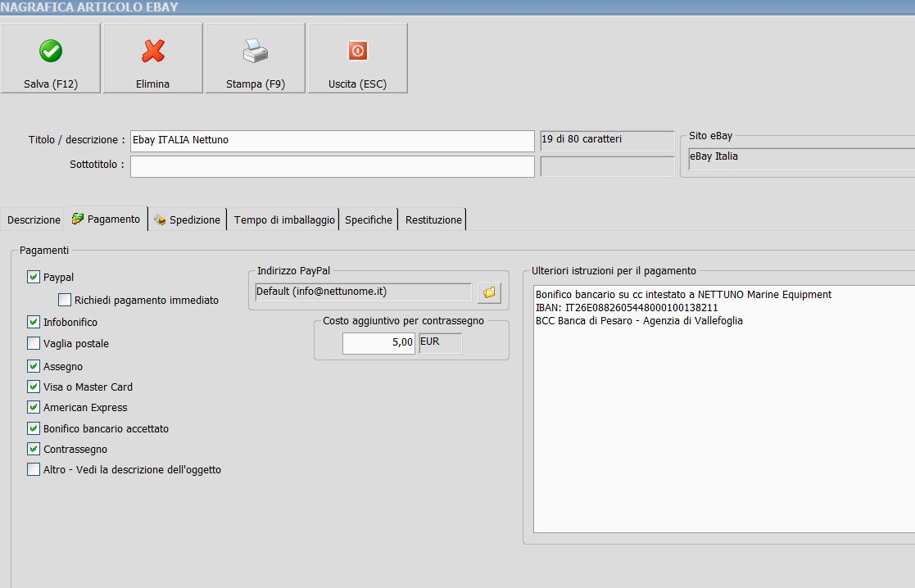The width and height of the screenshot is (915, 588).
Task: Uncheck American Express option
Action: pos(34,407)
